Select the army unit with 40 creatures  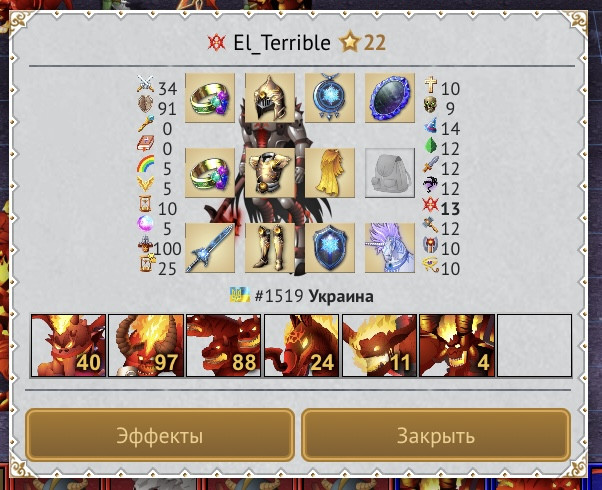(68, 345)
